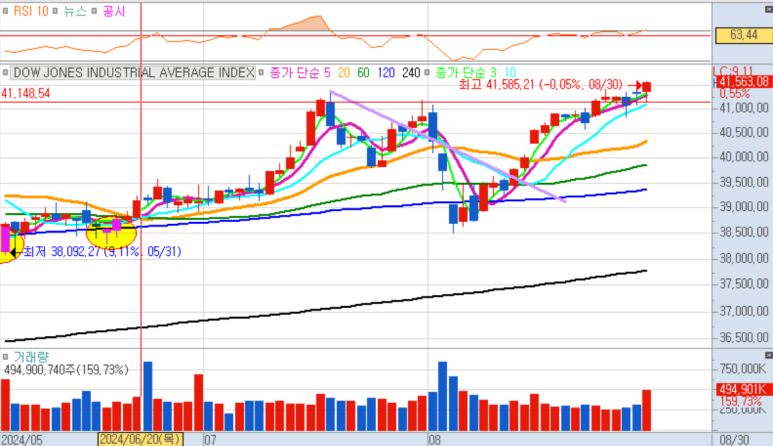Click the 37,000,00 price axis label
The height and width of the screenshot is (446, 773).
tap(744, 311)
